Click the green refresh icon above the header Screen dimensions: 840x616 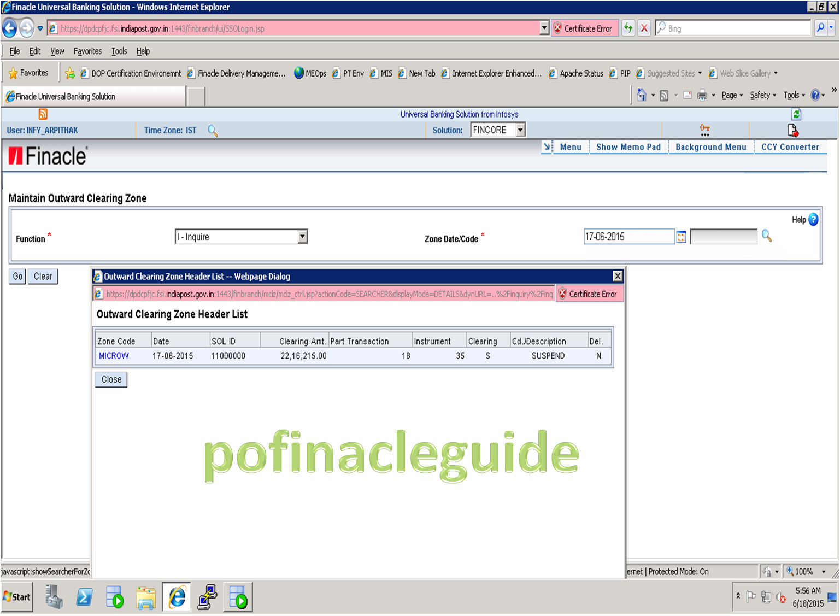[x=796, y=114]
